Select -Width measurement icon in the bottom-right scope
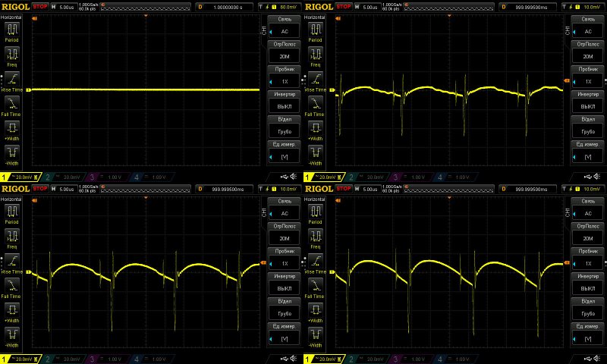This screenshot has height=364, width=607. click(x=316, y=334)
